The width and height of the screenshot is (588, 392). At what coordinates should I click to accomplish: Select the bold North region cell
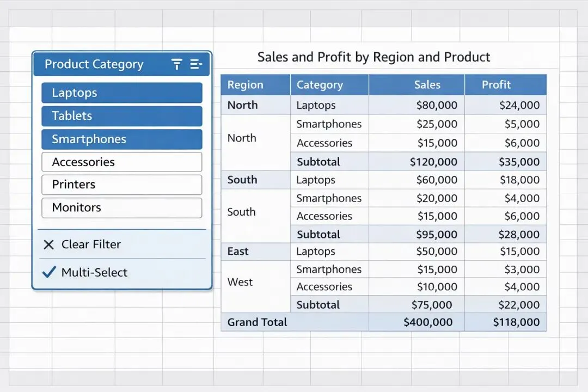pos(255,105)
